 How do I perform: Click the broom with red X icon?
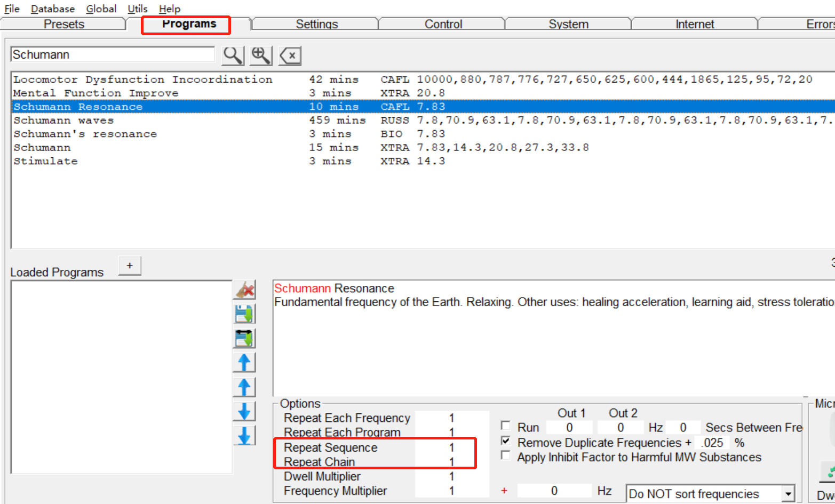(245, 290)
